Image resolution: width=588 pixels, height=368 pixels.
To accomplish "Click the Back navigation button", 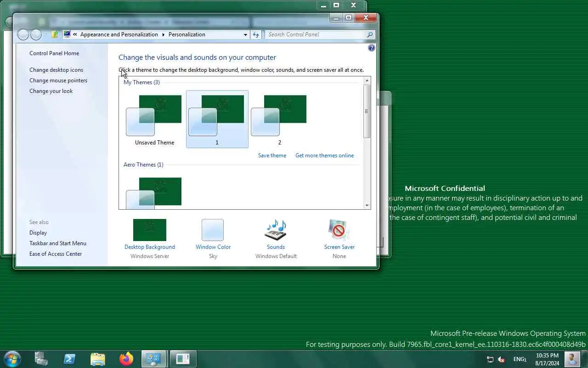I will click(23, 34).
